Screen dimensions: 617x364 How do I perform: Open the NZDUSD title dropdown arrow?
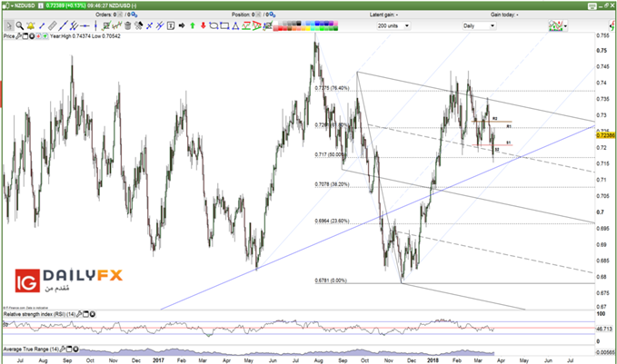click(x=12, y=5)
